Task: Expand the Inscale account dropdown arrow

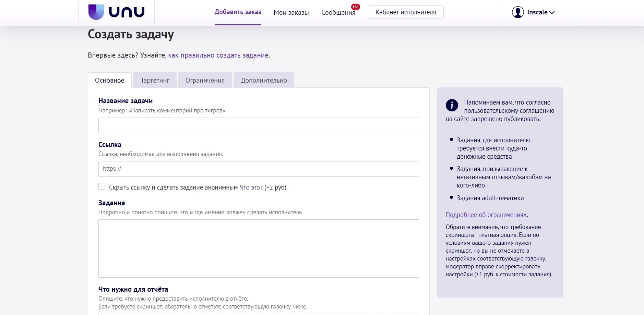Action: [x=552, y=13]
